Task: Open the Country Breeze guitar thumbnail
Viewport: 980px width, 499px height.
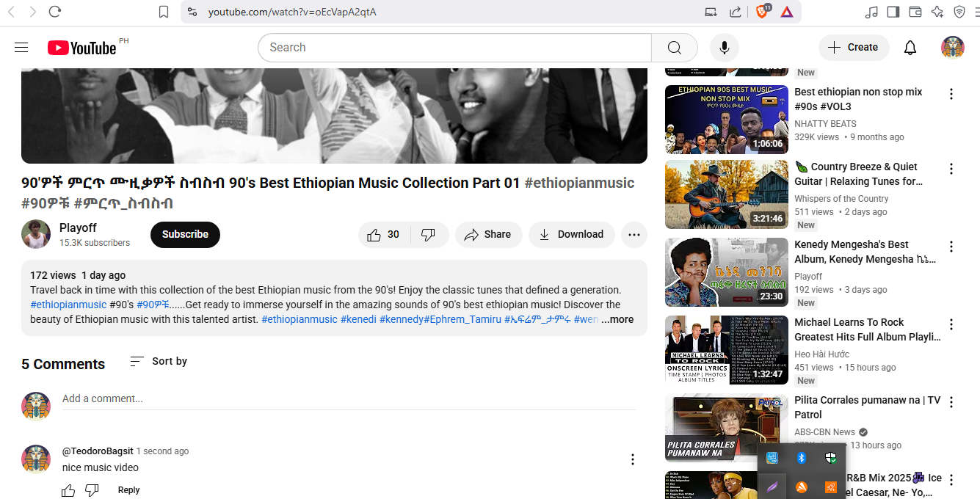Action: pos(727,194)
